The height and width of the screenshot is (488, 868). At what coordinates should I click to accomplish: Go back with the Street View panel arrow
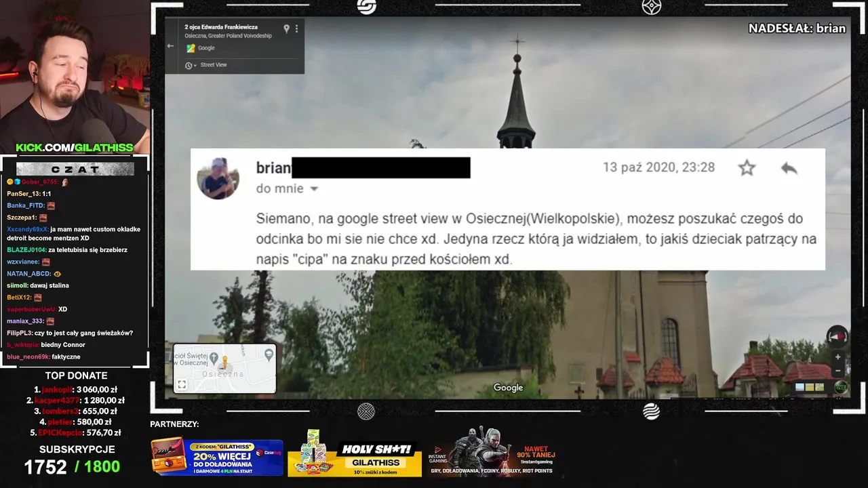coord(170,46)
